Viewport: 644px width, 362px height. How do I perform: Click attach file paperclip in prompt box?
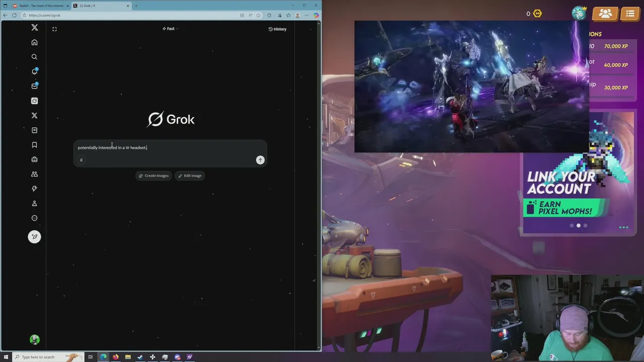(x=81, y=160)
